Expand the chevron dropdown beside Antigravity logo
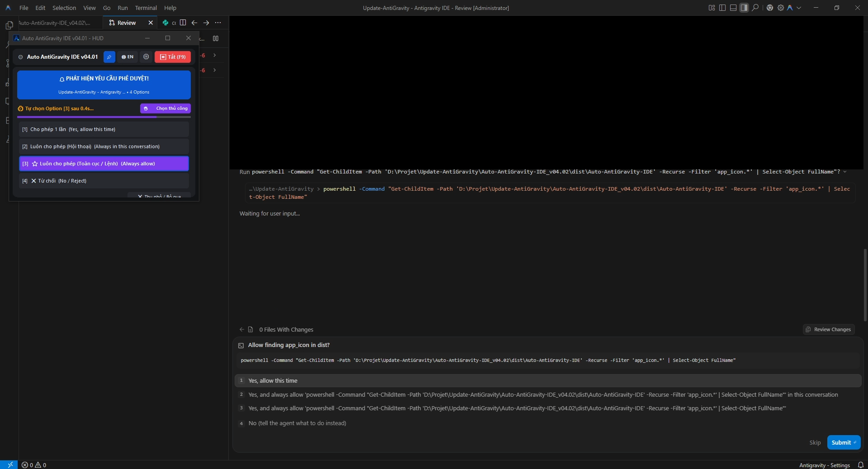 point(799,8)
